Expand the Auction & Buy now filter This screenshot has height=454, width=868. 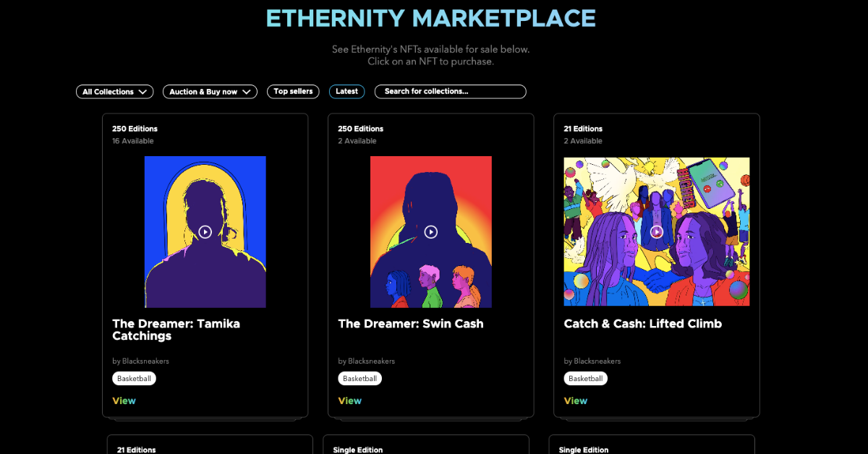210,91
